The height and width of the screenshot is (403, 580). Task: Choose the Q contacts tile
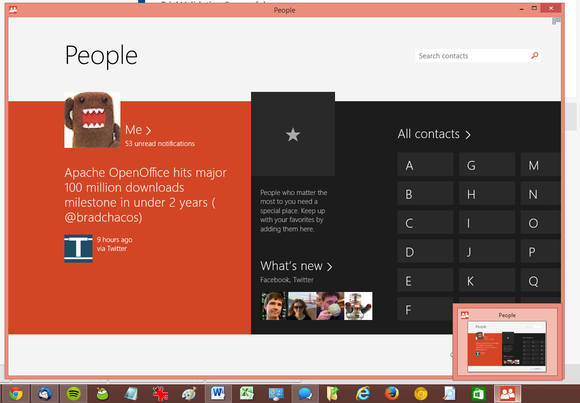540,280
